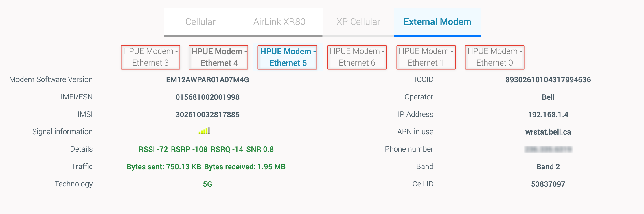Show HPUE Modem - Ethernet 0
The image size is (644, 214).
495,57
